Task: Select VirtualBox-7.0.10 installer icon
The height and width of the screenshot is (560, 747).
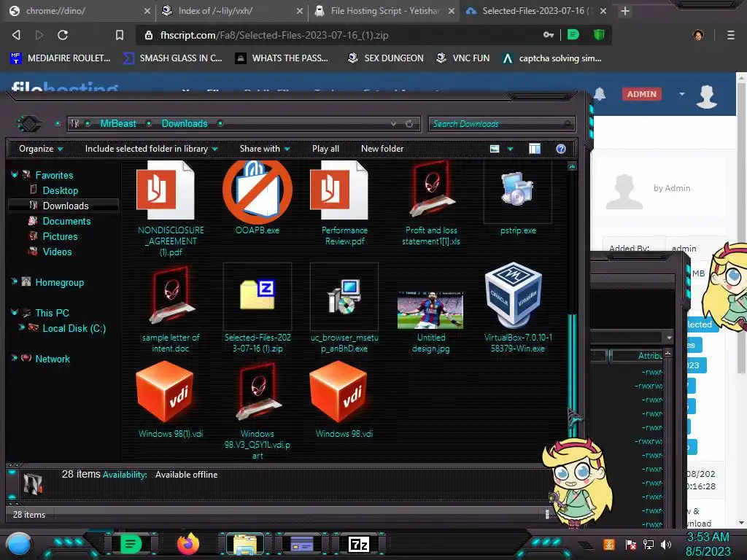Action: 513,295
